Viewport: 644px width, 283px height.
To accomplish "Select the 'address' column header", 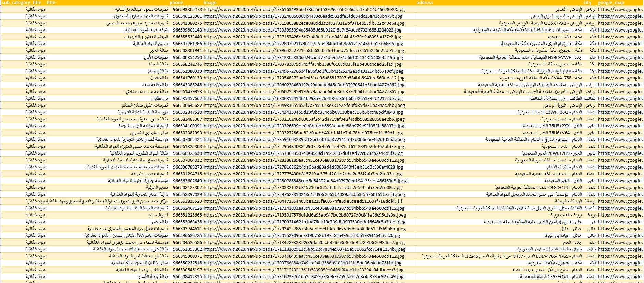I will click(x=425, y=2).
